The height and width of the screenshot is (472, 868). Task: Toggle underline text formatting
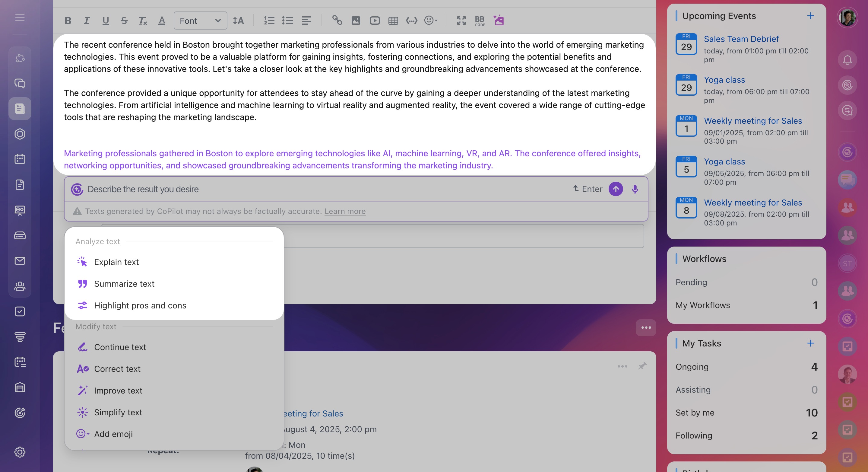pos(106,21)
